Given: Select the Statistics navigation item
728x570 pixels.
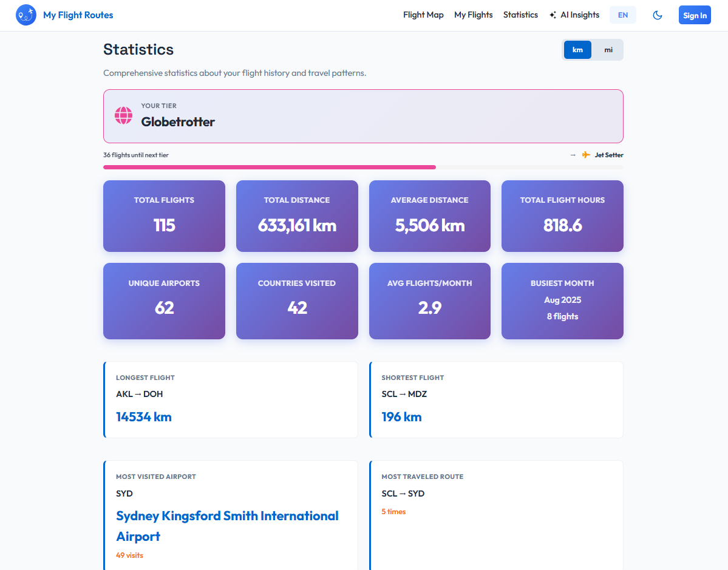Looking at the screenshot, I should coord(520,15).
